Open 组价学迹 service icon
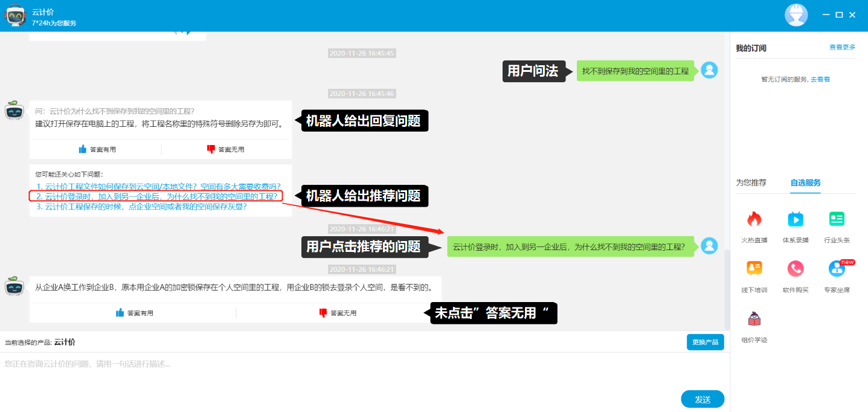Viewport: 868px width, 412px height. click(754, 319)
